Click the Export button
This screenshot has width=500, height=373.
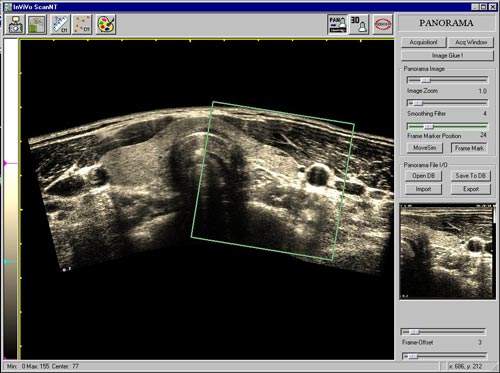tap(471, 189)
